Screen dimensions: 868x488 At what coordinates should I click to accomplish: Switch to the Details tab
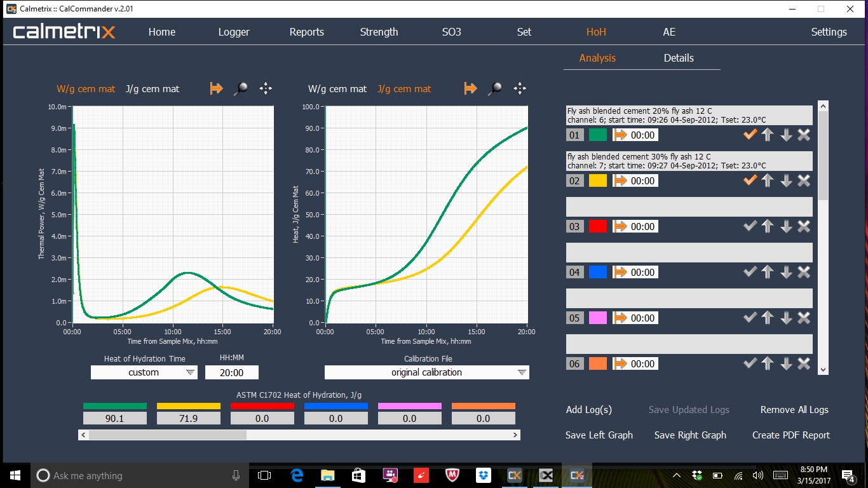678,58
